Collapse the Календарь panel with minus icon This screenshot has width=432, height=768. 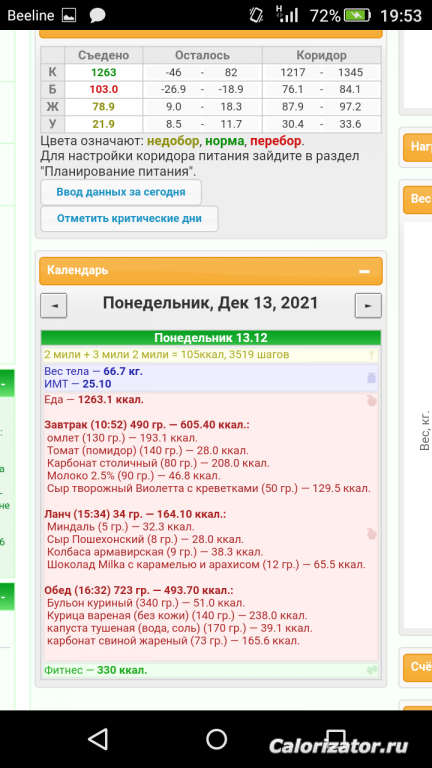tap(364, 271)
